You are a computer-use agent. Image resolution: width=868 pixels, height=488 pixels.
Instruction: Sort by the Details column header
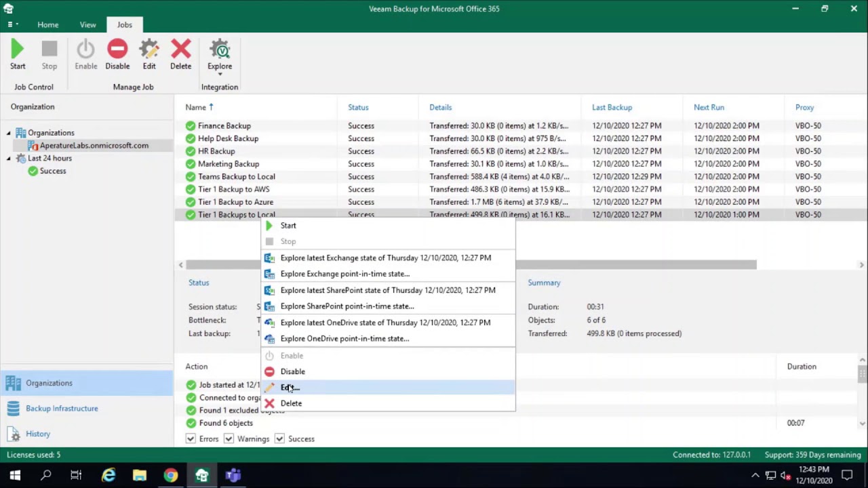440,107
